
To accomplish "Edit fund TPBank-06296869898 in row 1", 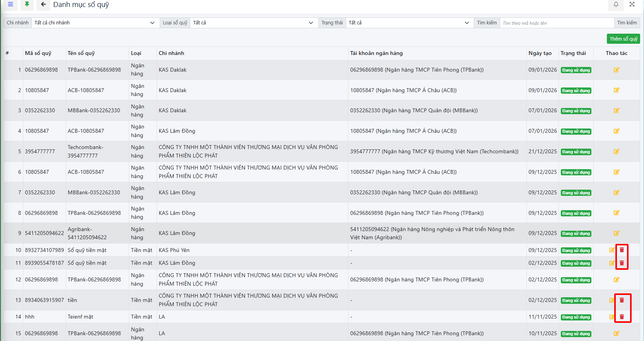I will pos(617,70).
